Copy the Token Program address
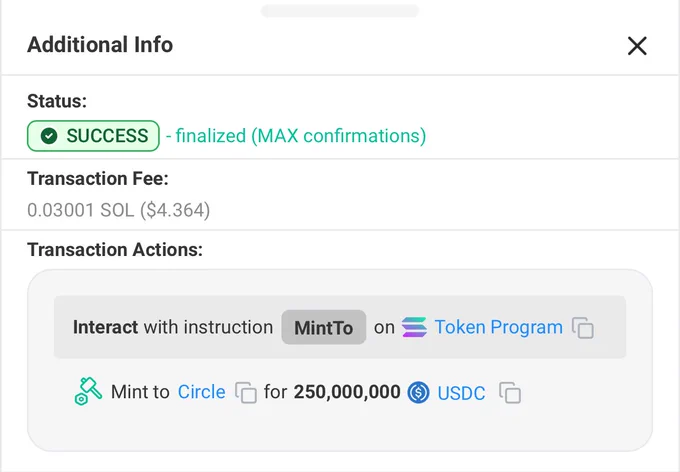 (582, 328)
